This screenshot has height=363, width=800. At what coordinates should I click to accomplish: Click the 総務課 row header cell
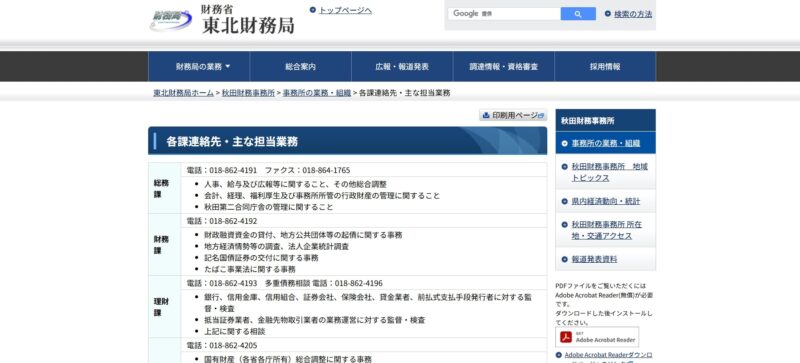[x=165, y=188]
